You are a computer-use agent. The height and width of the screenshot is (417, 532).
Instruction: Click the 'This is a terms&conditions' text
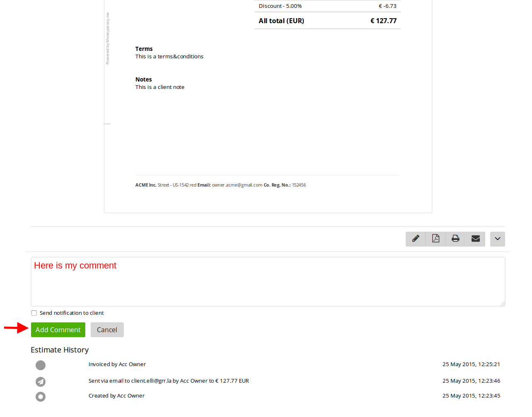pyautogui.click(x=169, y=57)
